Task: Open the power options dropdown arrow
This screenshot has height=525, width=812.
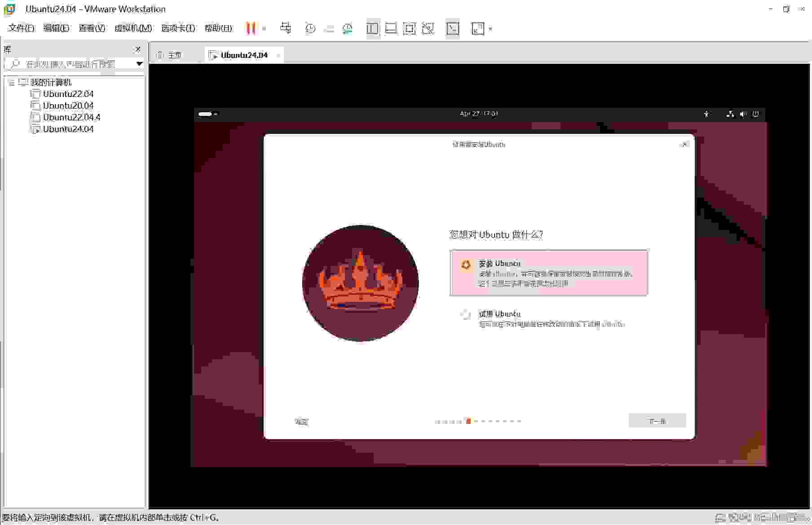Action: pyautogui.click(x=264, y=29)
